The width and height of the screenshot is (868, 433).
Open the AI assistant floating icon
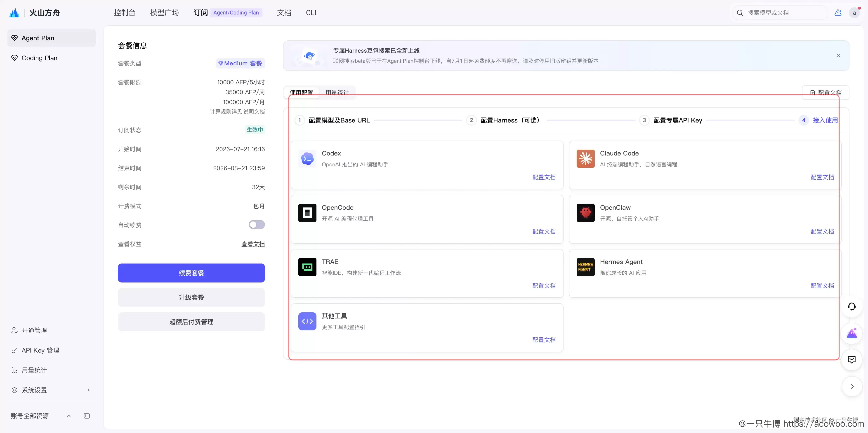click(851, 333)
